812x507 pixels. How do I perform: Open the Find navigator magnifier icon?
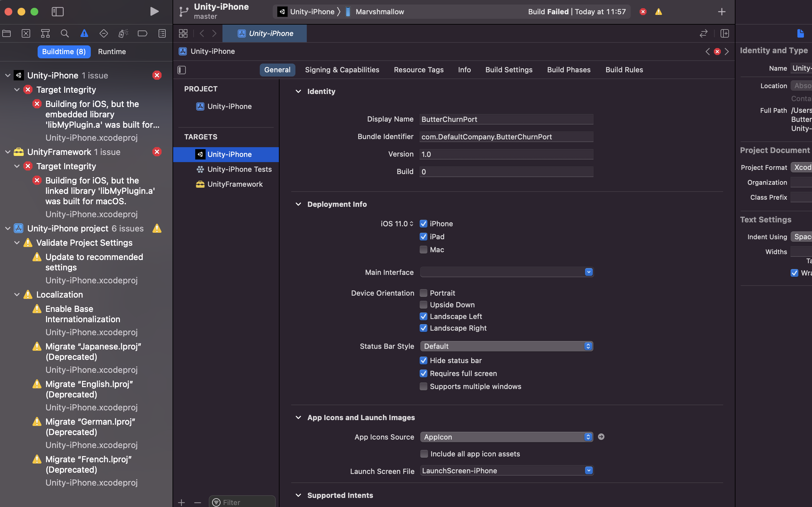click(65, 33)
